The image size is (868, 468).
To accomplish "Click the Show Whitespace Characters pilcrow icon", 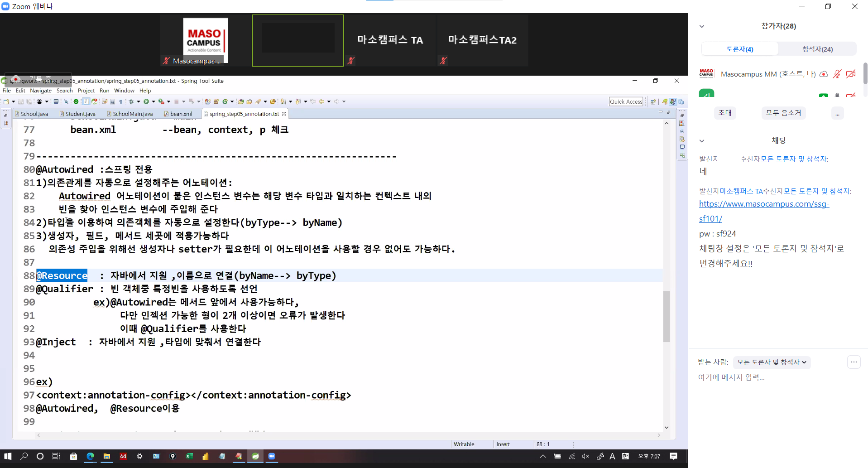I will 121,101.
